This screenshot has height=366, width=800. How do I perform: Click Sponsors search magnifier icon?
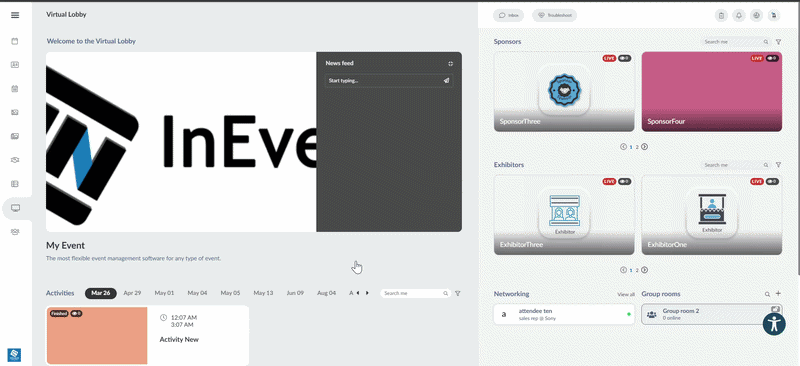click(x=766, y=42)
